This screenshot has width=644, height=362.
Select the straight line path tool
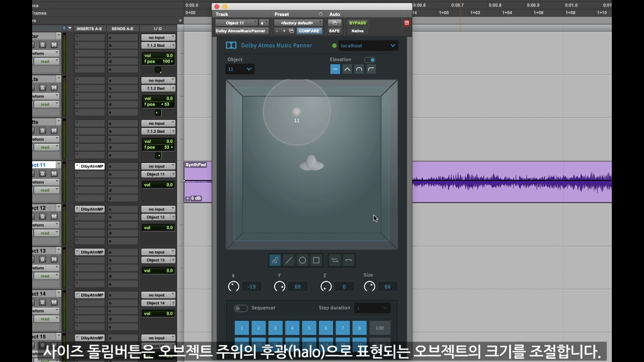(289, 260)
